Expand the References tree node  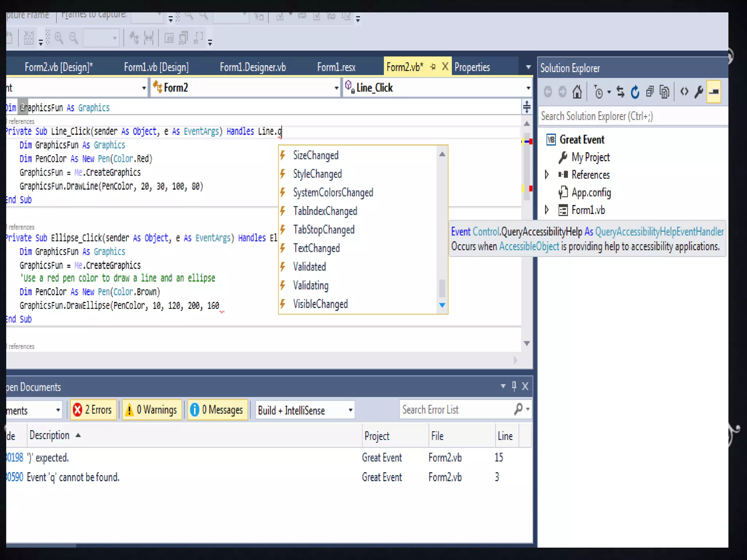pyautogui.click(x=546, y=175)
